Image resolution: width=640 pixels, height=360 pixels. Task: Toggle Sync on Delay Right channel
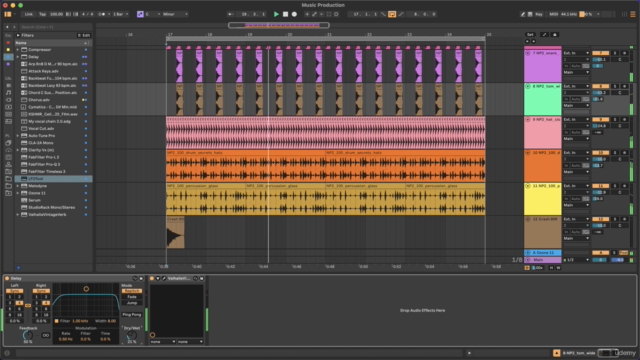[41, 291]
